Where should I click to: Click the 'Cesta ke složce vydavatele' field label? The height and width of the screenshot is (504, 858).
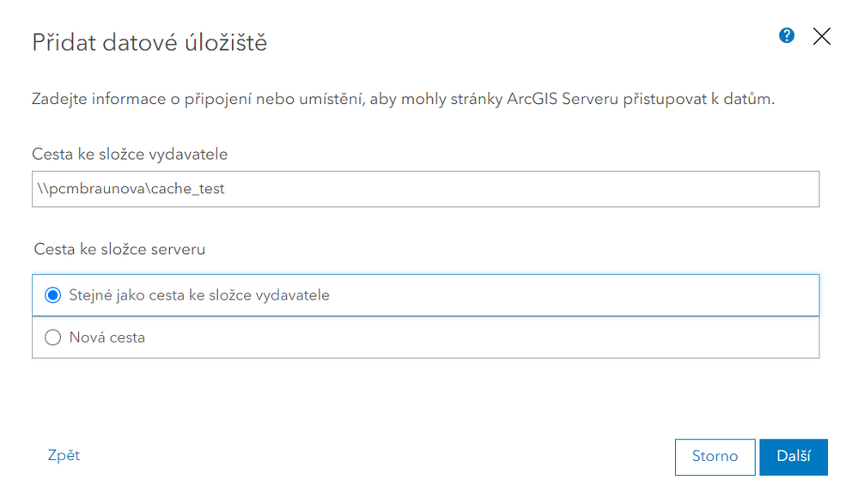pyautogui.click(x=130, y=154)
